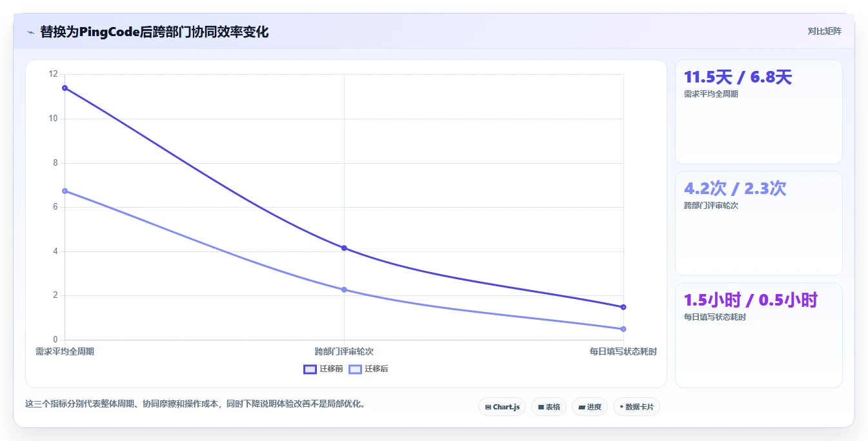Click the y-axis tick label 8

point(56,163)
